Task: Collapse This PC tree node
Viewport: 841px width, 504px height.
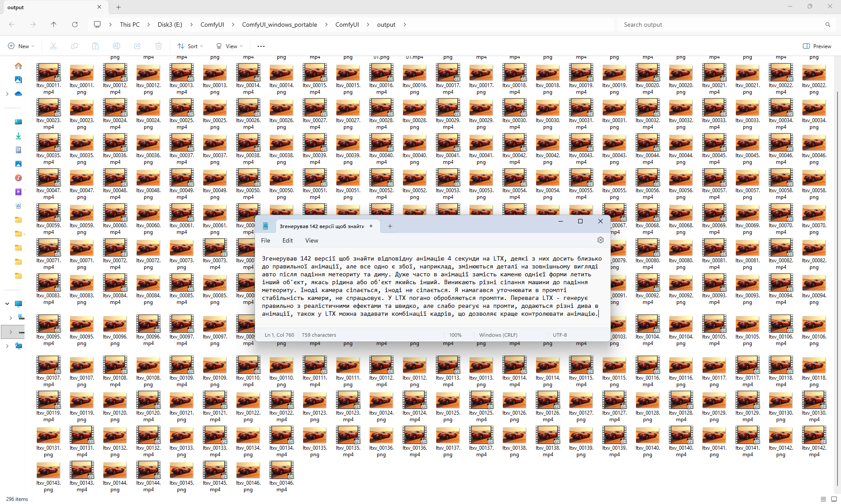Action: (x=7, y=303)
